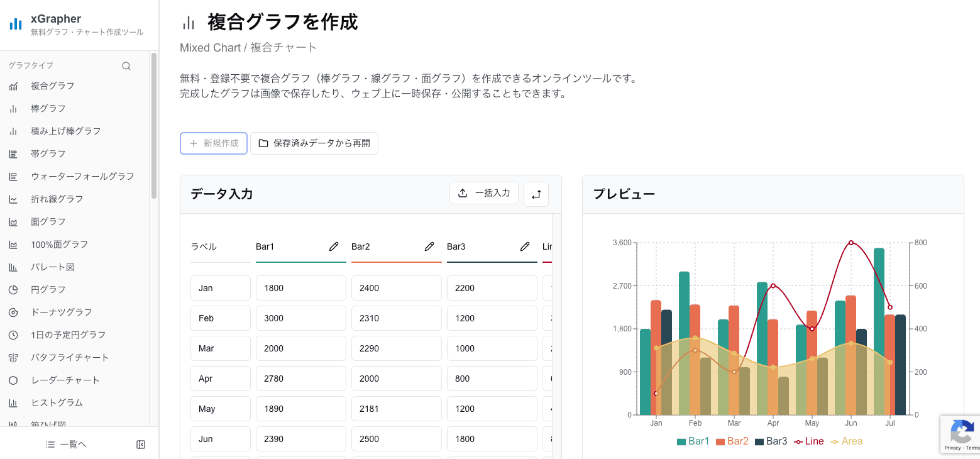Screen dimensions: 980x459
Task: Select the ドーナツグラフ chart type icon
Action: pyautogui.click(x=13, y=312)
